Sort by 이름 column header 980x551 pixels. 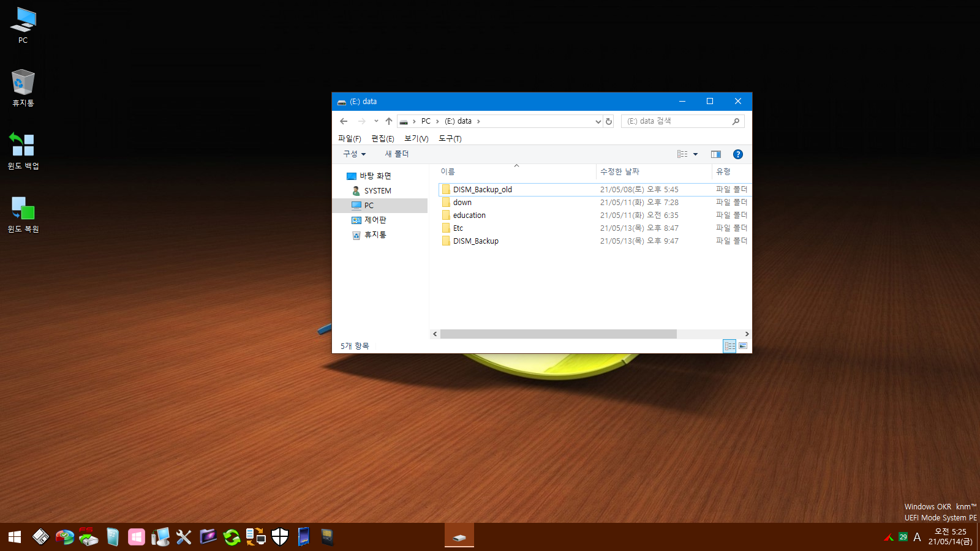[x=516, y=172]
